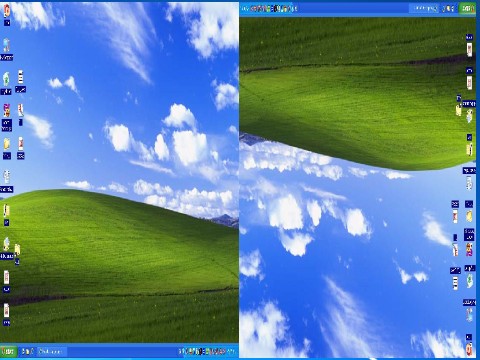480x360 pixels.
Task: Click the open window button in the upside-down taskbar
Action: tap(425, 8)
